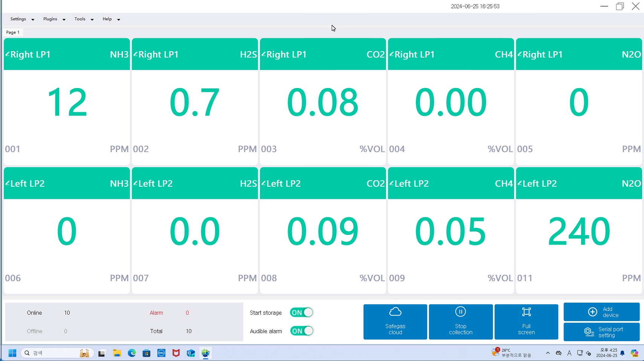Image resolution: width=644 pixels, height=361 pixels.
Task: Click edit pencil on Right LP1 NH3 tile
Action: (x=8, y=54)
